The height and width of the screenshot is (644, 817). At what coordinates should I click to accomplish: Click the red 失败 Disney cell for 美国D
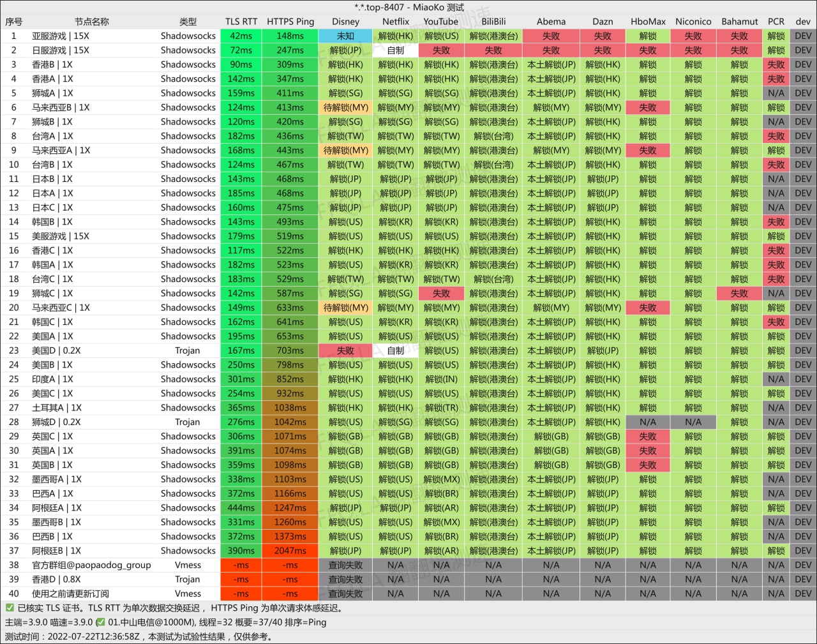click(x=345, y=350)
